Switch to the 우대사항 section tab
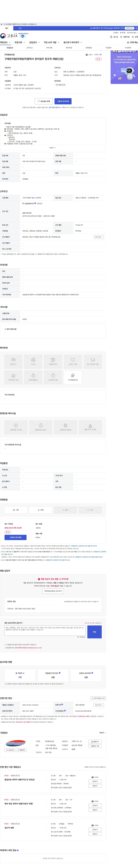The width and height of the screenshot is (138, 868). 49,48
